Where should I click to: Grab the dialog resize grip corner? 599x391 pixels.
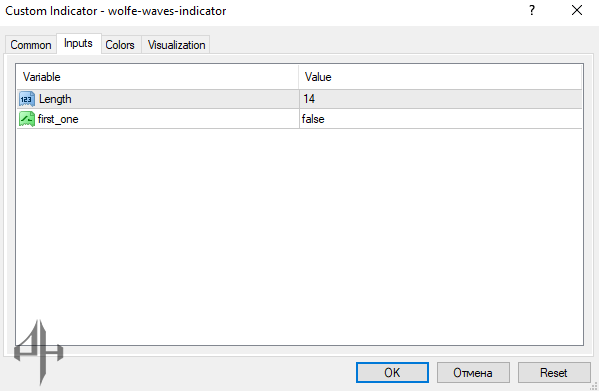594,386
